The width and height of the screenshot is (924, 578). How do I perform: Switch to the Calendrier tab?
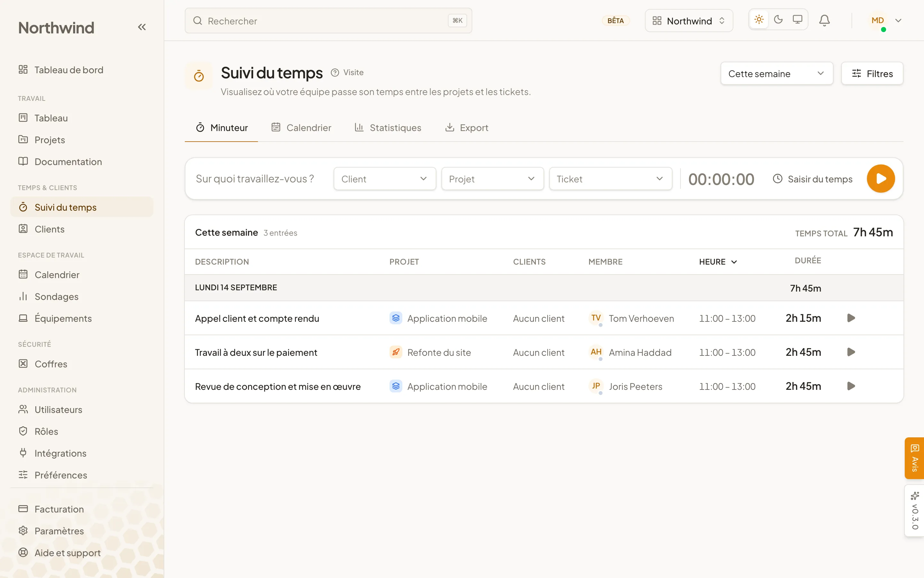[x=301, y=128]
